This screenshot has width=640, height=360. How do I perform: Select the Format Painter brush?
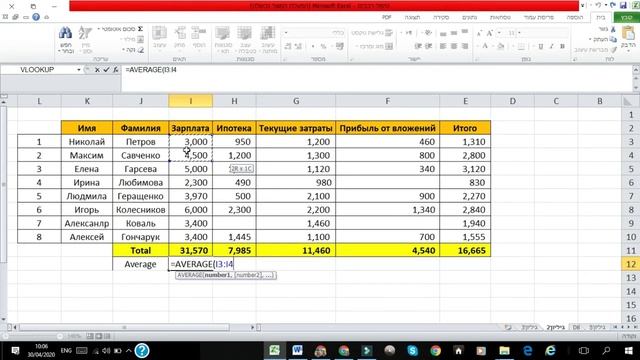pos(613,49)
